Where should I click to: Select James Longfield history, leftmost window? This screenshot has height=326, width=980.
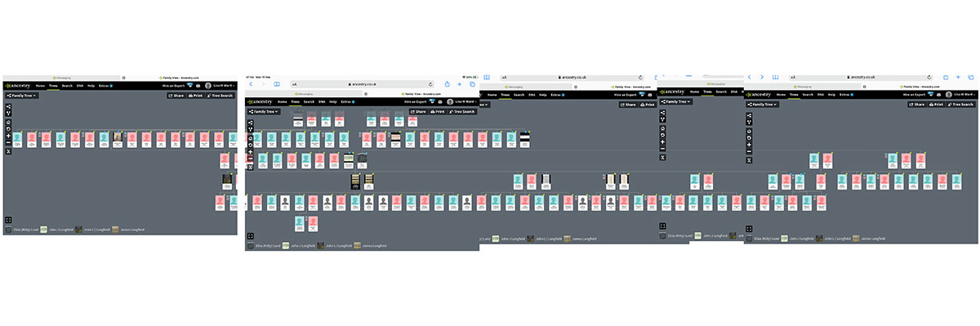pos(128,230)
